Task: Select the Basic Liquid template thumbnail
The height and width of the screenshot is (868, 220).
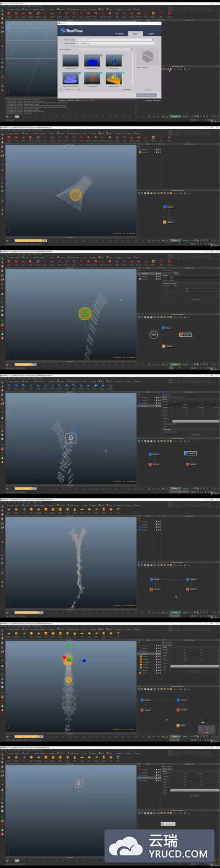Action: pyautogui.click(x=114, y=61)
